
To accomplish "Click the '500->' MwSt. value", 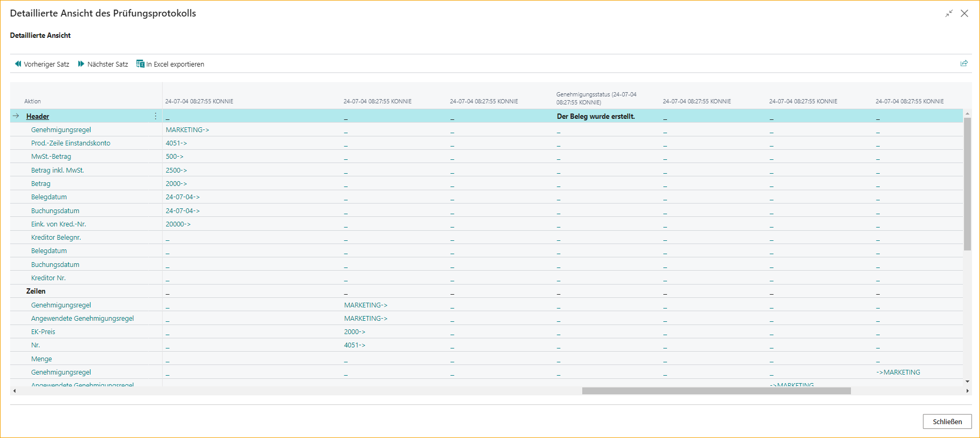I will click(174, 157).
